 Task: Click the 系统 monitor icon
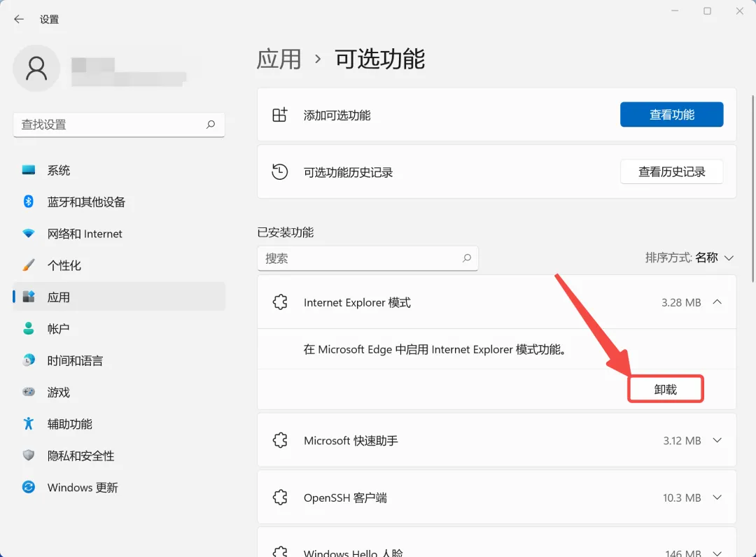click(x=29, y=170)
